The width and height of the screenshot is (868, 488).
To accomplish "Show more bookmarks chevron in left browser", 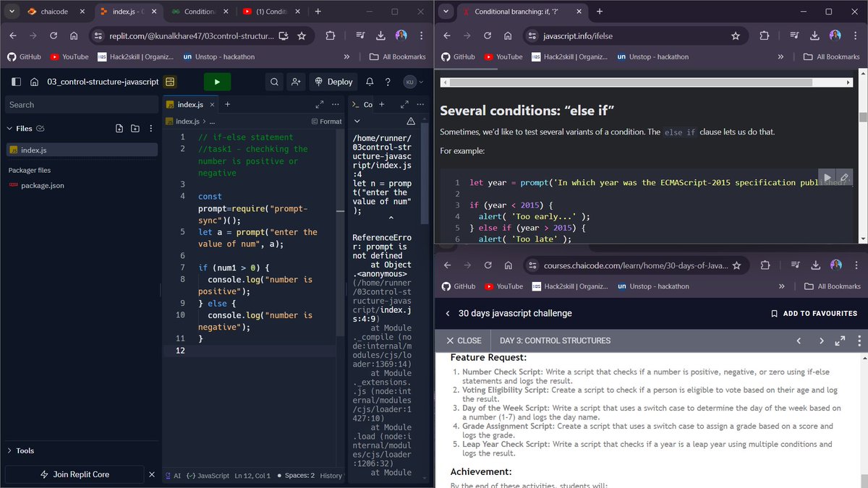I will click(x=346, y=56).
